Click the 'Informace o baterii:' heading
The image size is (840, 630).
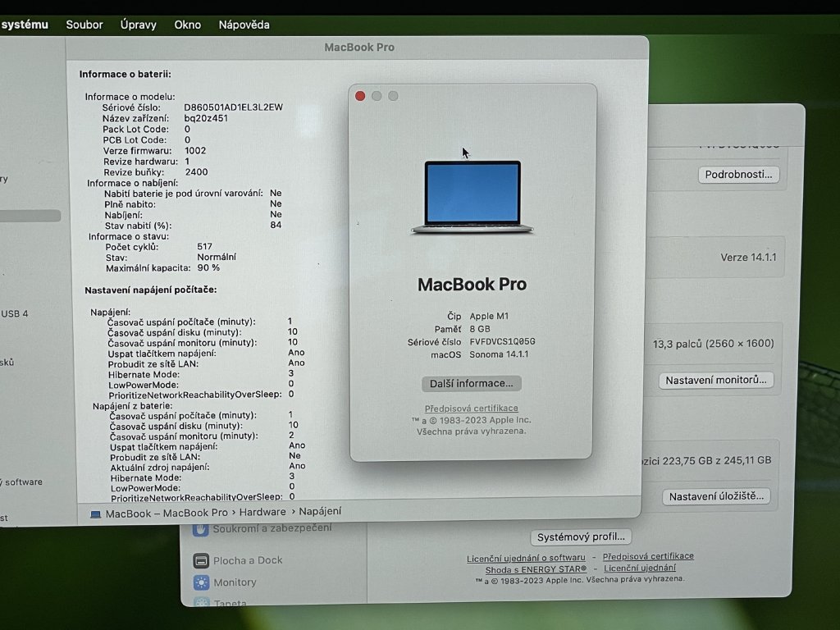point(126,75)
